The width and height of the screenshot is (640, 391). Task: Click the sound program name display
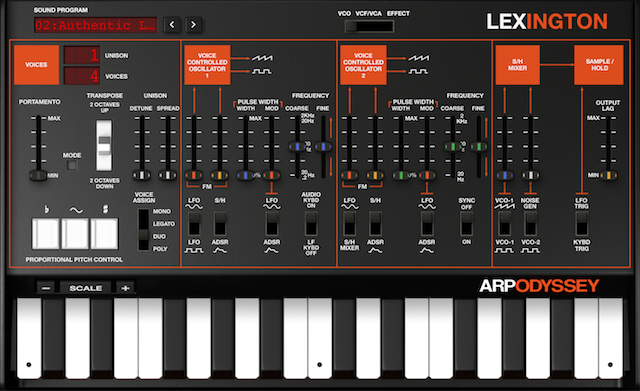coord(96,25)
